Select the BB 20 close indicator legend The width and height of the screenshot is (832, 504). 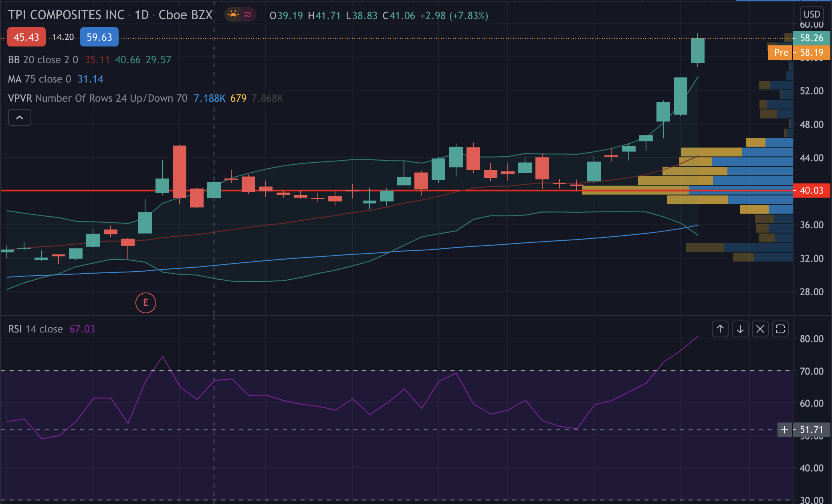pyautogui.click(x=43, y=60)
